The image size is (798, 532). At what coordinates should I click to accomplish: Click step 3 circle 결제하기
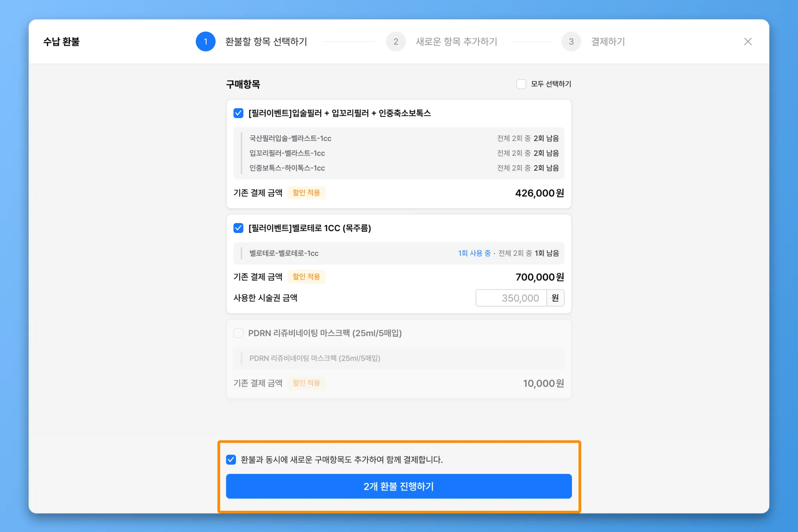coord(571,42)
